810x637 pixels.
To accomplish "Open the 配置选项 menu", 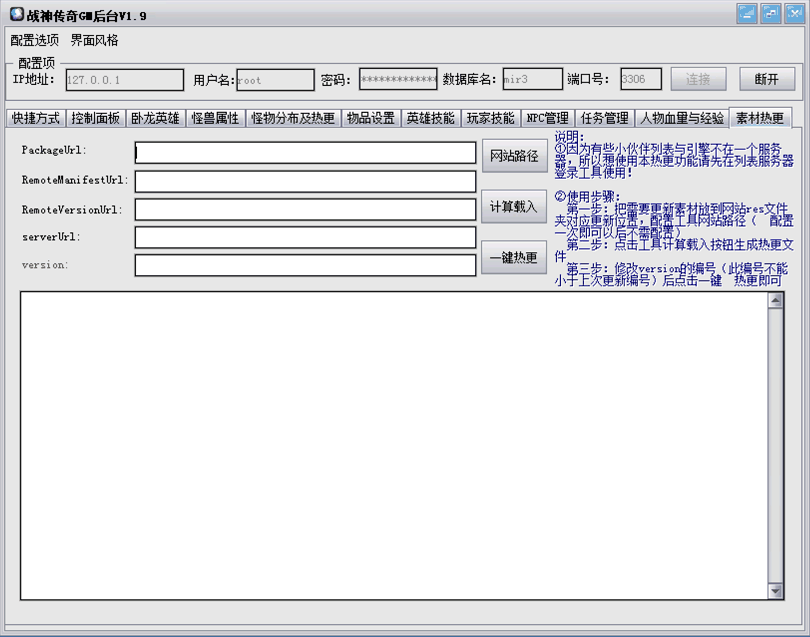I will 35,40.
